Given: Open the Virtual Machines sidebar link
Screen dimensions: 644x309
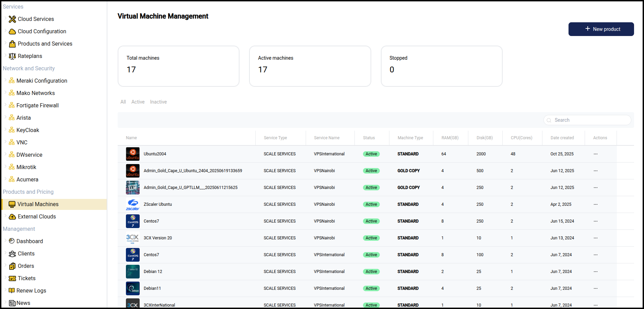Looking at the screenshot, I should point(38,204).
